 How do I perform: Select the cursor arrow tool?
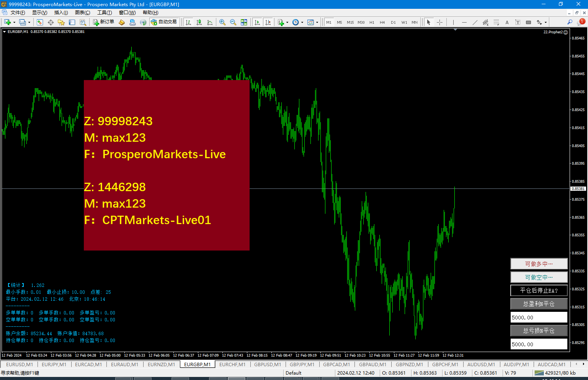coord(429,22)
